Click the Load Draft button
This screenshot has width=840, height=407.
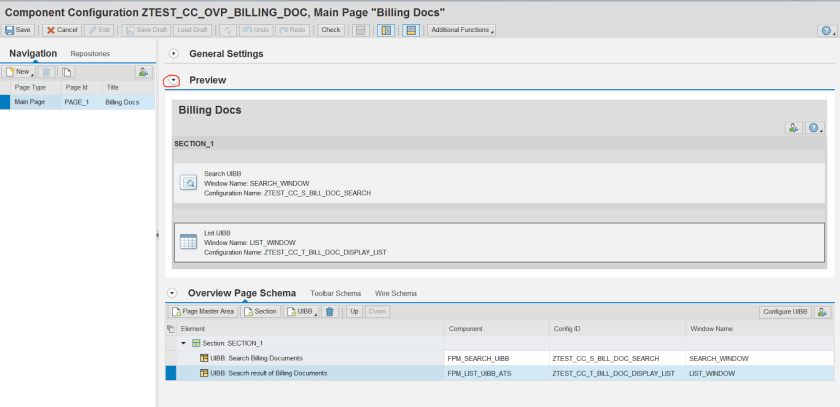point(192,30)
